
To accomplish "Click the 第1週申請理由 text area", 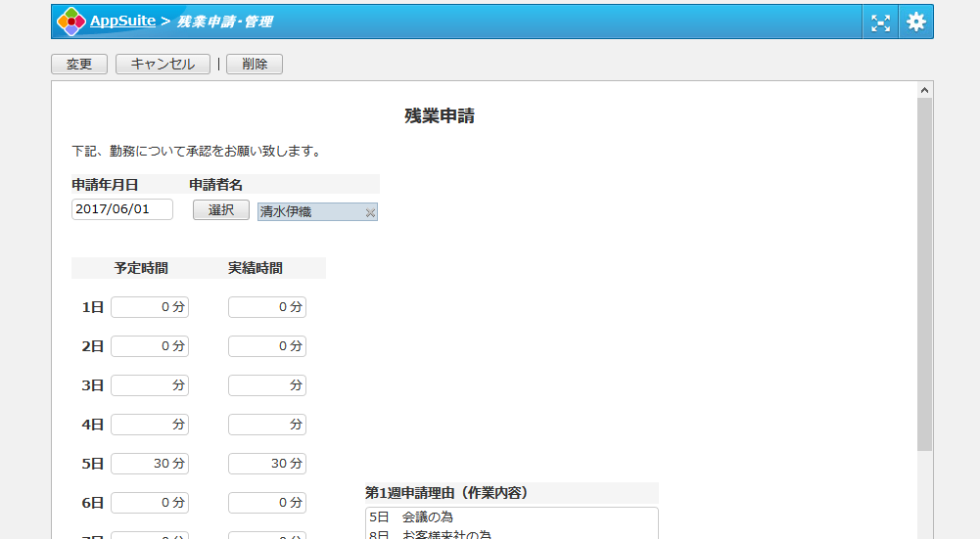I will (511, 522).
